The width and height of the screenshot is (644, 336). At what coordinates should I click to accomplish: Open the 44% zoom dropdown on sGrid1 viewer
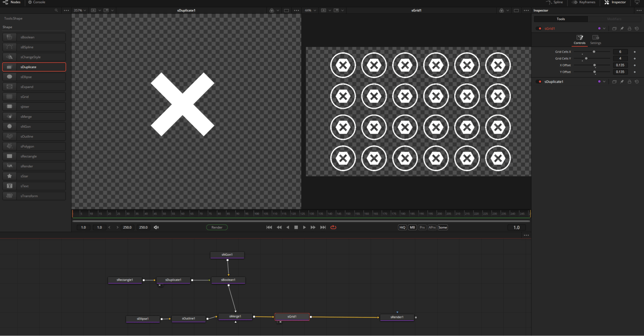[315, 10]
